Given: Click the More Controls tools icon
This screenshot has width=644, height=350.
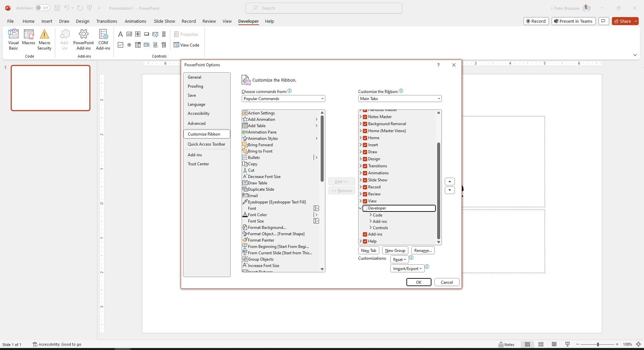Looking at the screenshot, I should click(164, 45).
